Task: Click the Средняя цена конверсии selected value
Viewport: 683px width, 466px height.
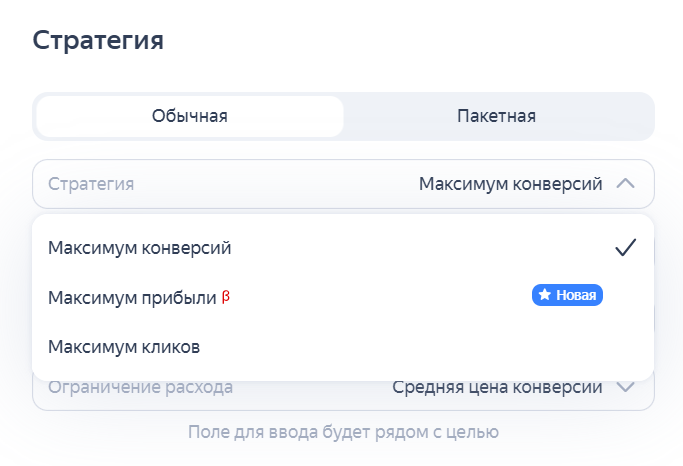Action: [497, 387]
